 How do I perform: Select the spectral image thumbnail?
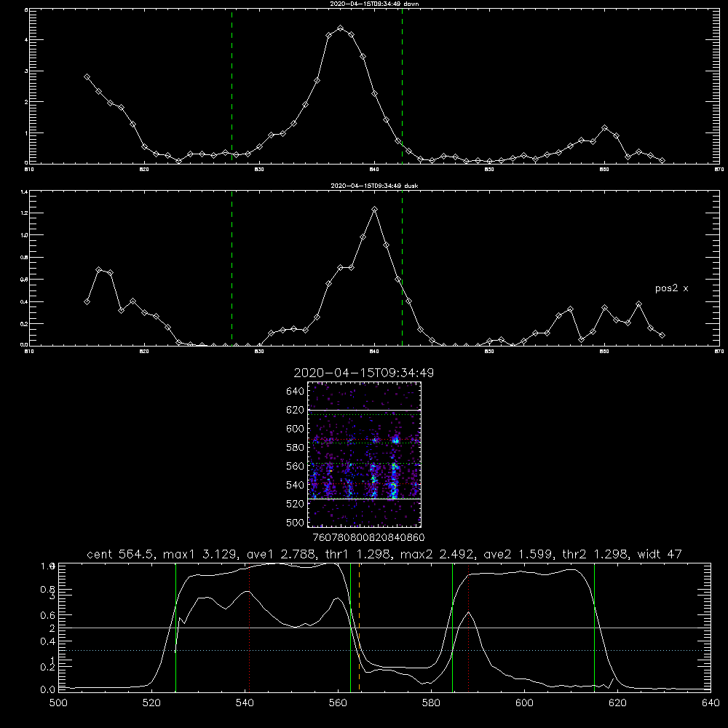365,454
